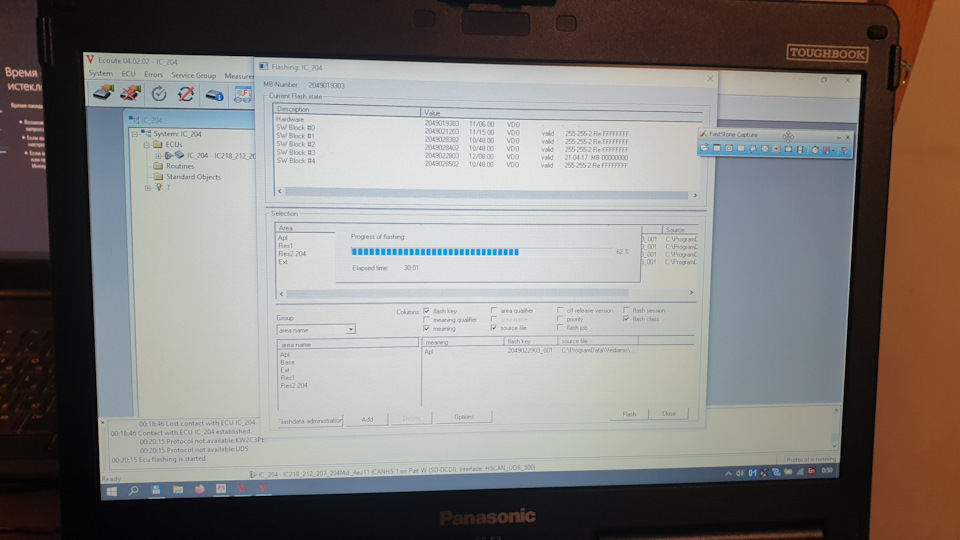
Task: Click FastStone settings icon at toolbar end
Action: pyautogui.click(x=844, y=150)
